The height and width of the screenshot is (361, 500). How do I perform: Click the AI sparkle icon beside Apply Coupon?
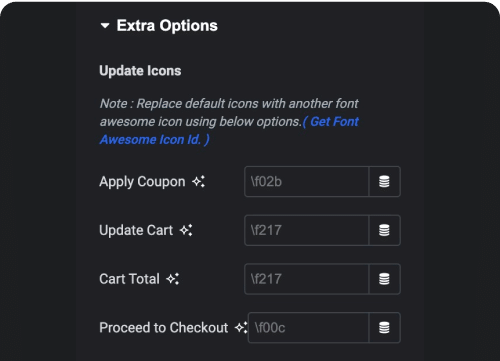[x=198, y=182]
